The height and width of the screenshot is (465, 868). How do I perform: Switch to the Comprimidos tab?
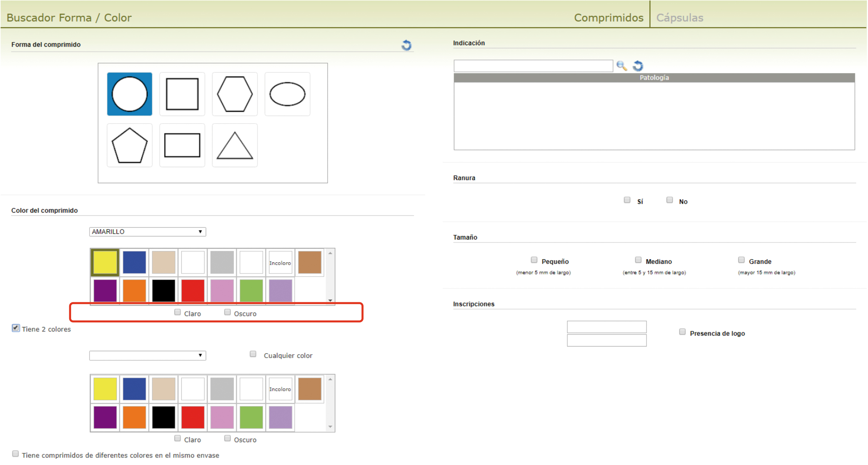[608, 18]
